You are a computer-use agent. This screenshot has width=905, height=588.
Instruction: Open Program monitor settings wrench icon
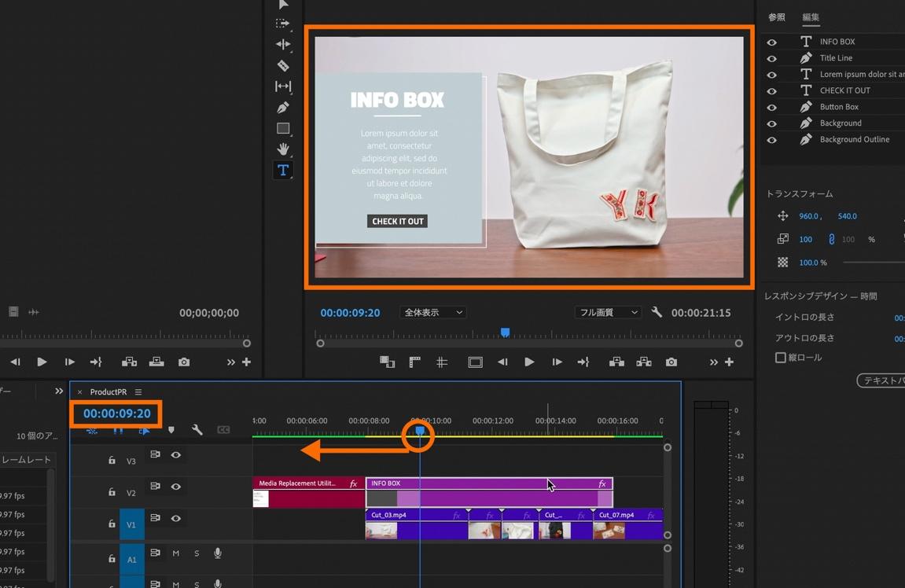tap(657, 312)
